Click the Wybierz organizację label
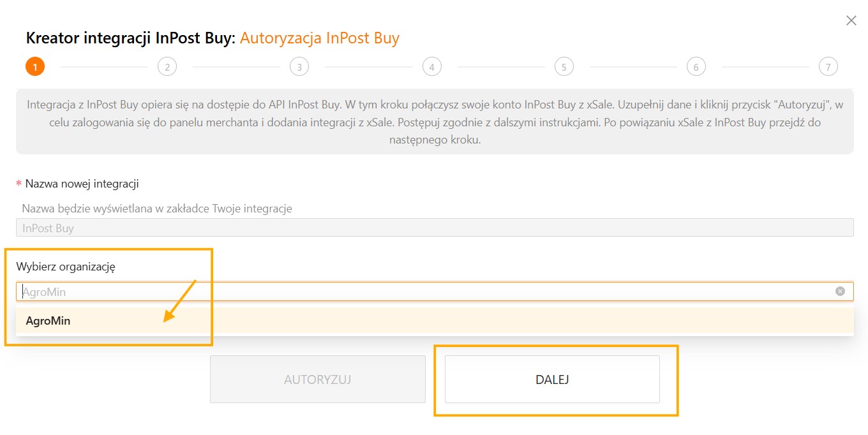Screen dimensions: 868x435 (x=66, y=267)
